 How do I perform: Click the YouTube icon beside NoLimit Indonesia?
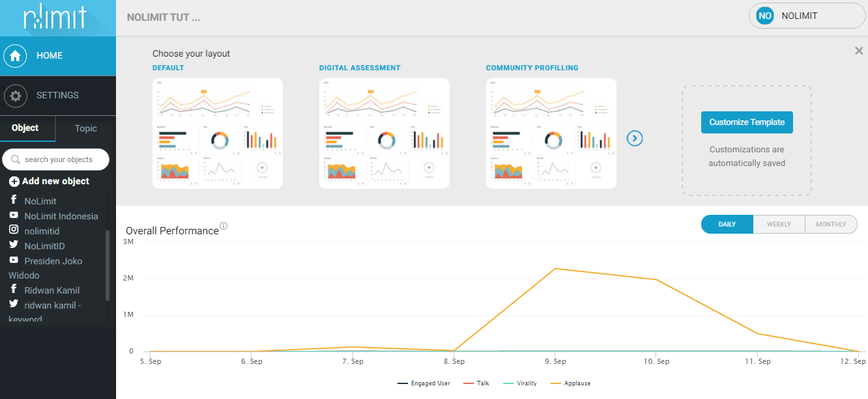[x=14, y=215]
